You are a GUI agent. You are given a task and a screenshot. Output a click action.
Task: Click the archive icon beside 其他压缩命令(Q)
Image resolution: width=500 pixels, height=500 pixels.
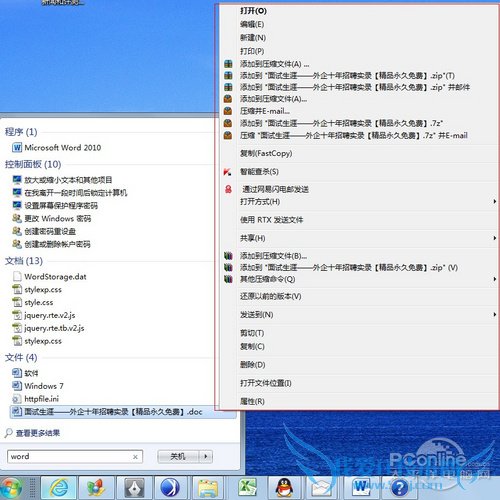click(228, 279)
